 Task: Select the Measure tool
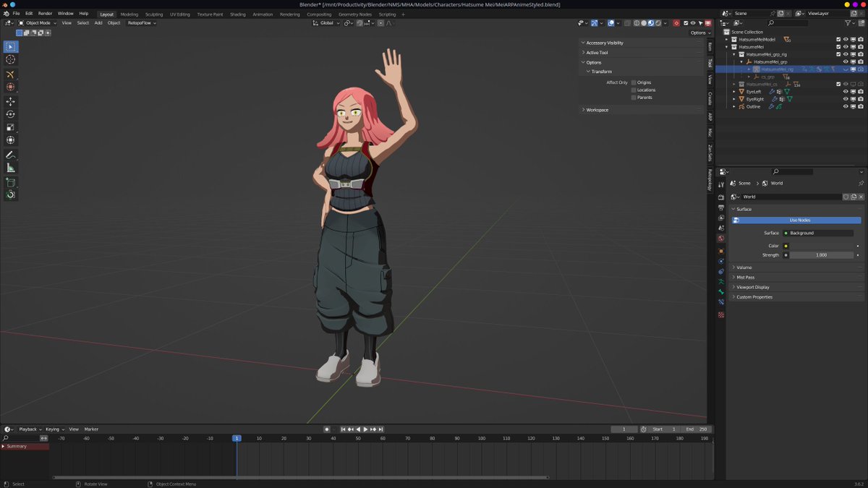[x=10, y=168]
